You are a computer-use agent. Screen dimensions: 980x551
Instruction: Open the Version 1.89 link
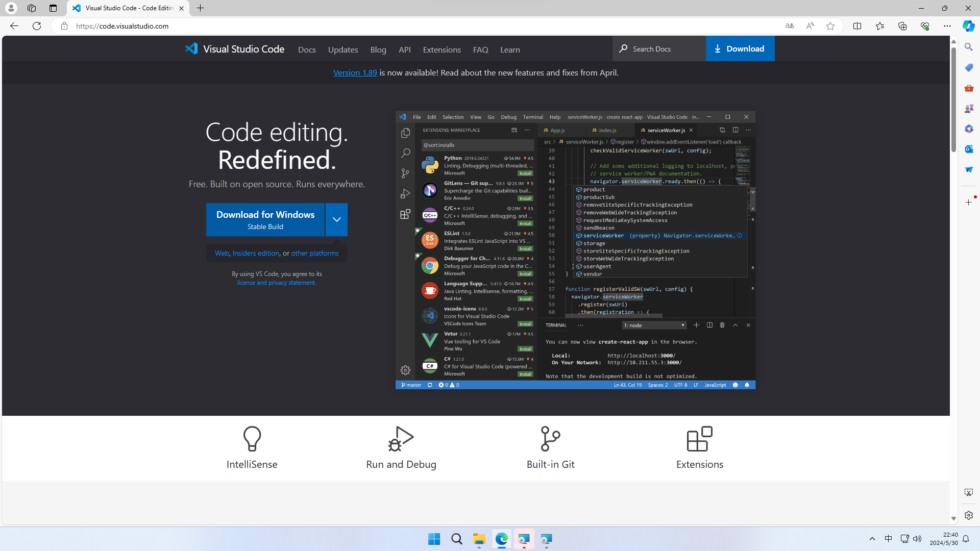tap(355, 73)
